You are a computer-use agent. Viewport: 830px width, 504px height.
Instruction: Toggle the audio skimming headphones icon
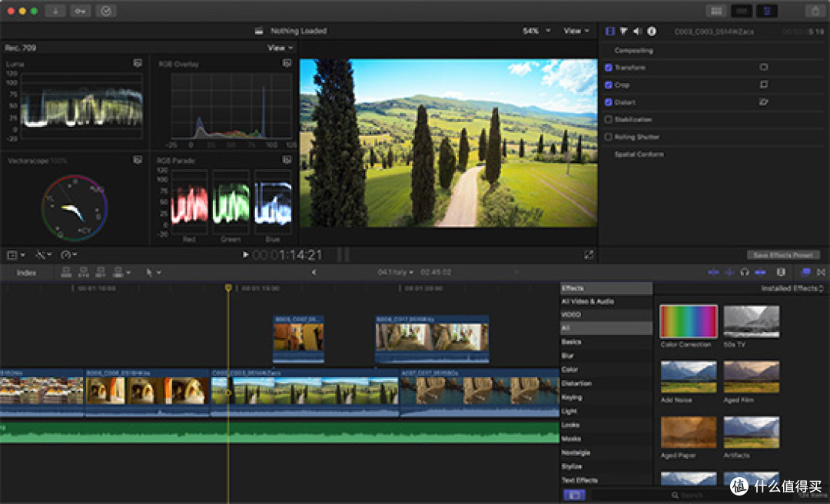pos(744,272)
